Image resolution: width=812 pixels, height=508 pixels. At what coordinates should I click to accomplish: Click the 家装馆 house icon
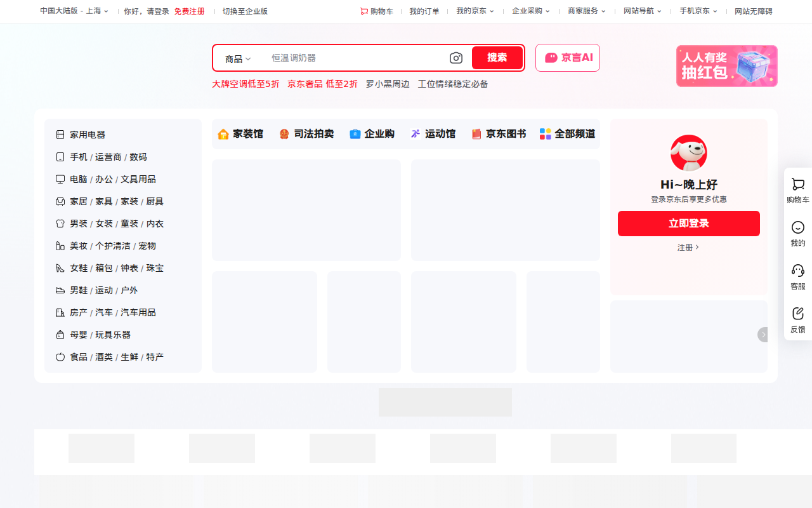223,134
